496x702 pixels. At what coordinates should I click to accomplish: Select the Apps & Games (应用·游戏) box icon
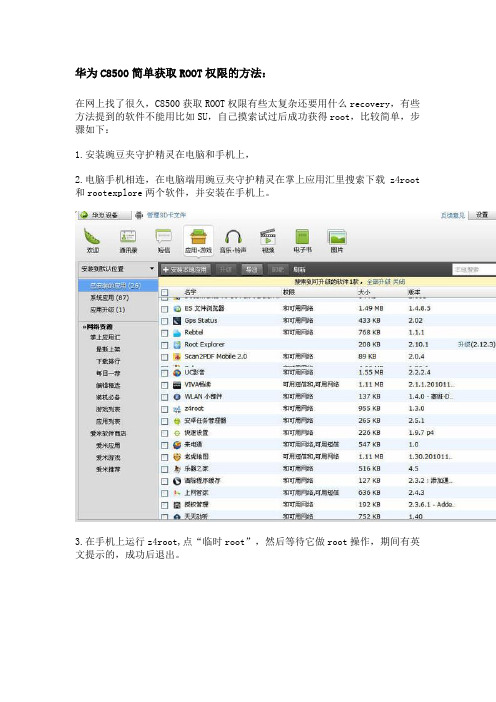[x=198, y=236]
